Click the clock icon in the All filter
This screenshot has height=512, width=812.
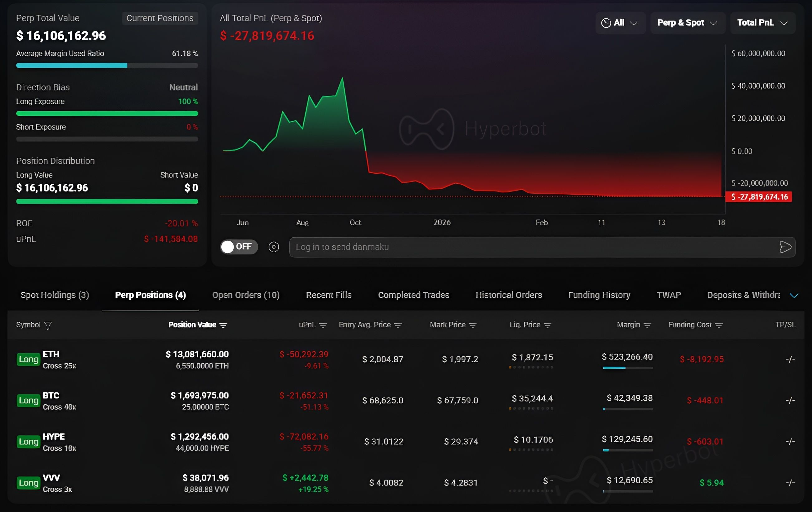click(x=606, y=23)
